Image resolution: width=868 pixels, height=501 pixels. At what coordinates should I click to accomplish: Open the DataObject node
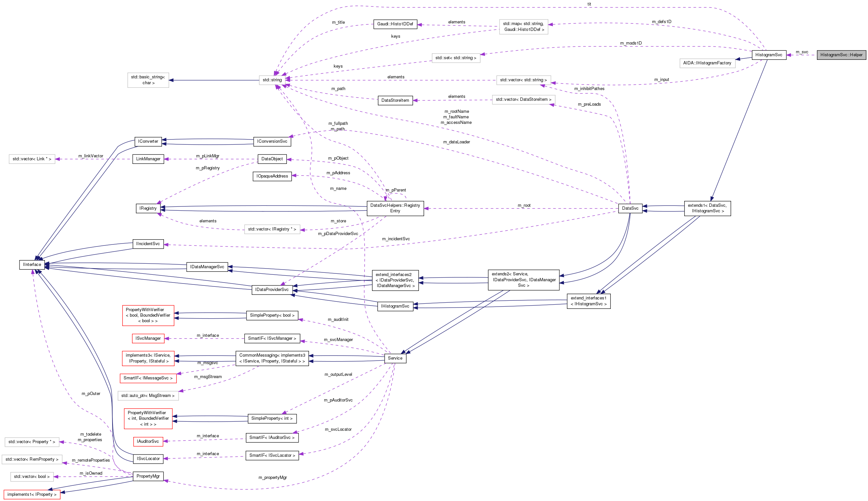[272, 159]
